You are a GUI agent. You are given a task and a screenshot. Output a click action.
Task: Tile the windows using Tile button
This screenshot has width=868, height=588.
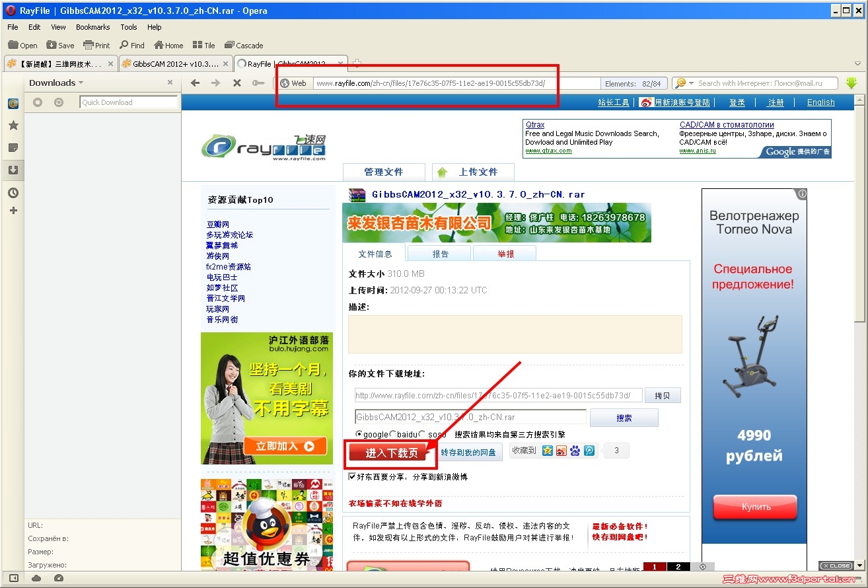tap(204, 45)
